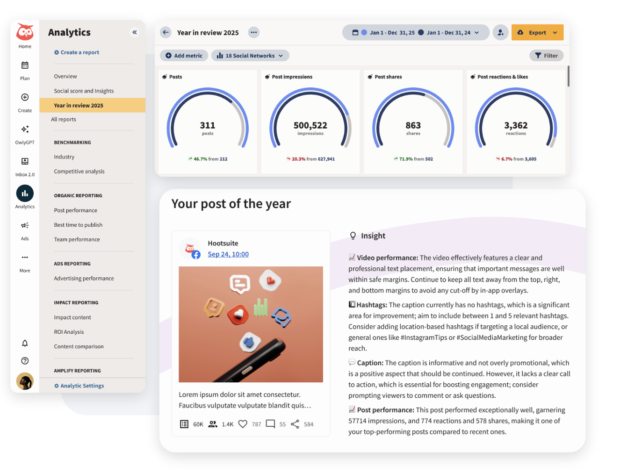Open Best time to publish
Viewport: 620px width, 474px height.
pos(78,225)
